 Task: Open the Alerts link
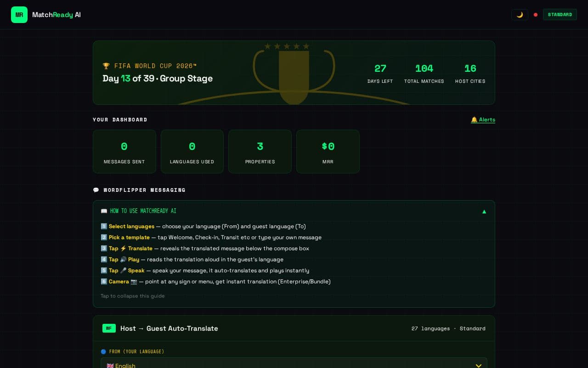(x=483, y=120)
